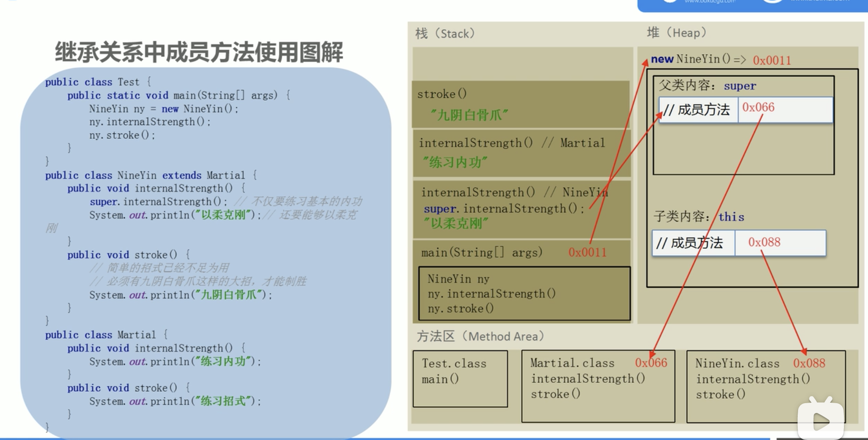The image size is (868, 440).
Task: Click the public class Martial code line
Action: [x=106, y=335]
